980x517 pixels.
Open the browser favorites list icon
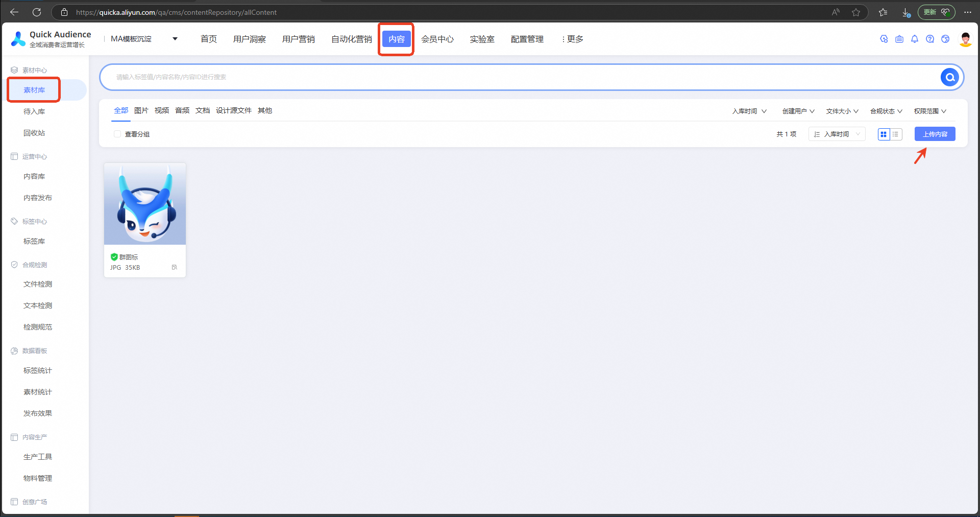[x=883, y=12]
